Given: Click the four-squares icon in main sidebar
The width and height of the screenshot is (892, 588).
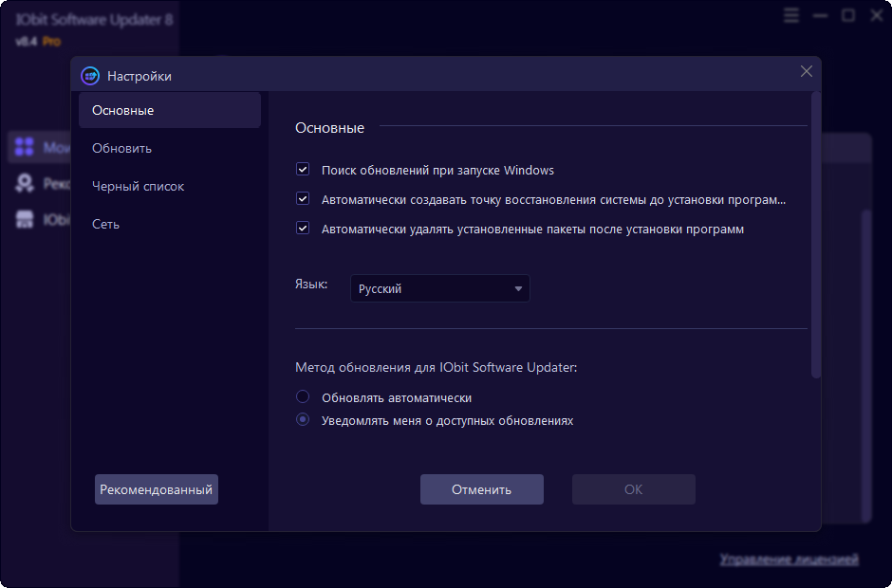Looking at the screenshot, I should click(24, 147).
